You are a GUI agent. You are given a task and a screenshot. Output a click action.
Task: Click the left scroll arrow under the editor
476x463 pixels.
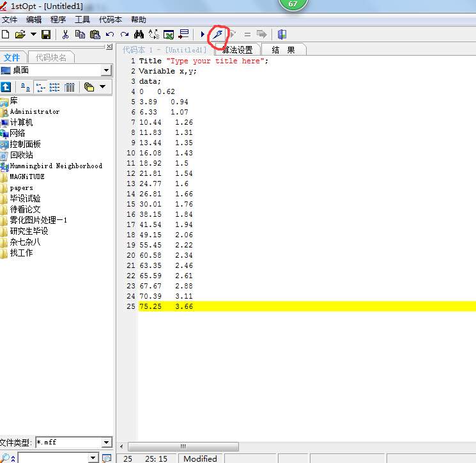point(121,446)
